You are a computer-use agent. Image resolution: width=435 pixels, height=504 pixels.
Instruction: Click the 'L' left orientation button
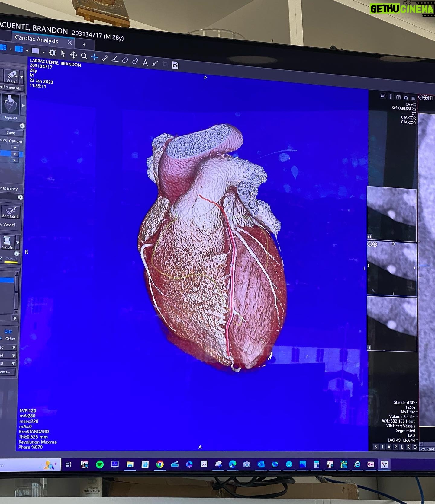(402, 447)
